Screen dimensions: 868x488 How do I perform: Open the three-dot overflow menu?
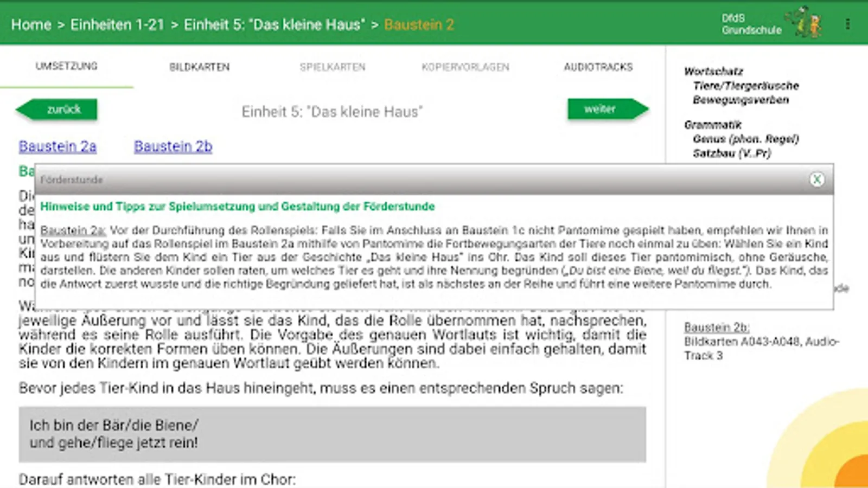(x=847, y=24)
